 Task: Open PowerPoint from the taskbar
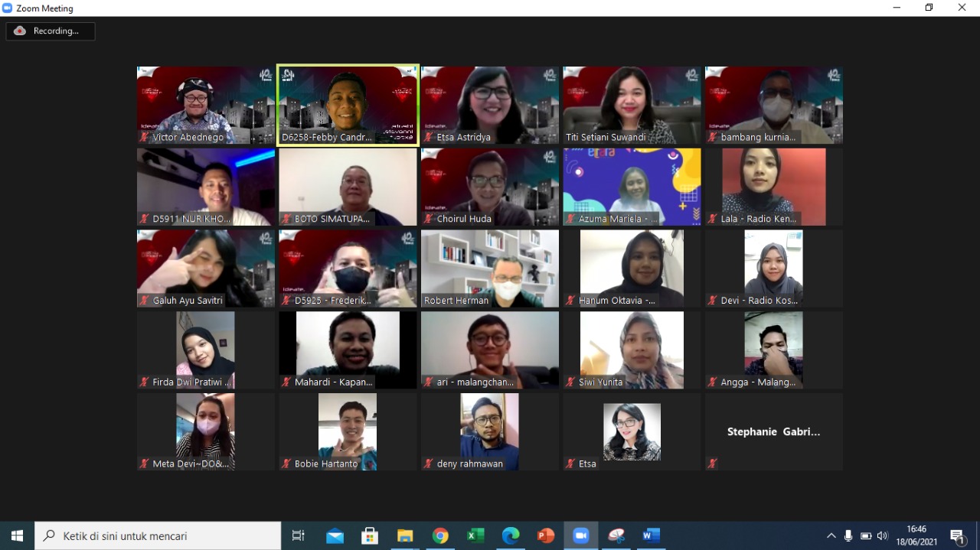[x=545, y=536]
